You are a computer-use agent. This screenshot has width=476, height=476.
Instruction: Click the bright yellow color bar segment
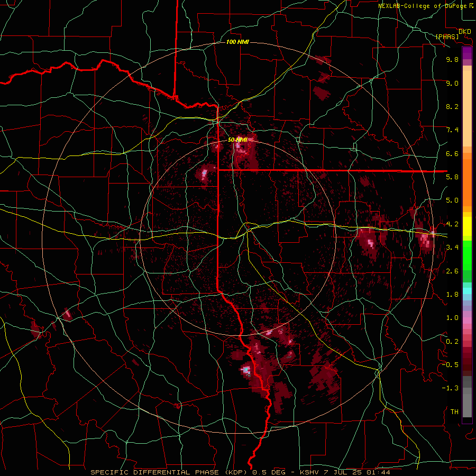[467, 226]
